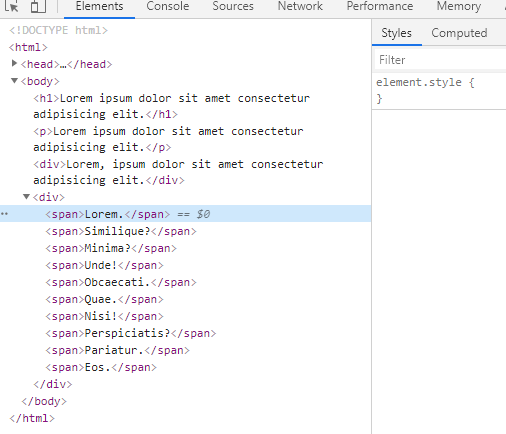Toggle the device toolbar icon

pos(38,6)
